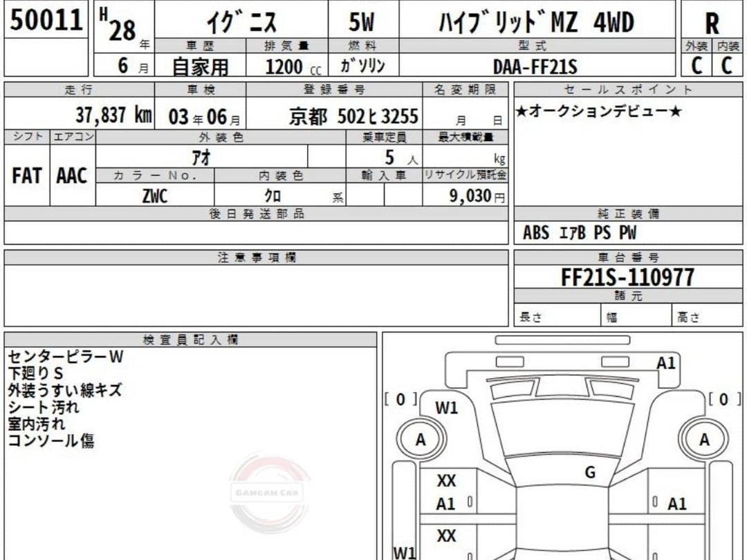
Task: Click the 車台番号 header
Action: pyautogui.click(x=628, y=258)
